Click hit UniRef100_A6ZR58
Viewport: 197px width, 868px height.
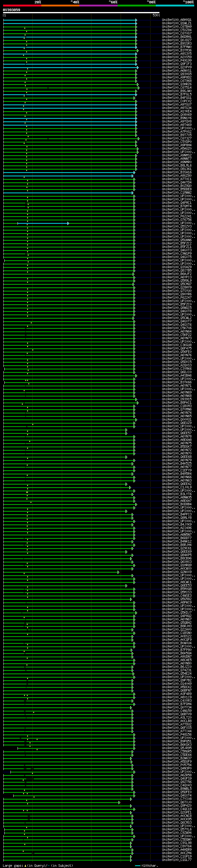click(177, 775)
